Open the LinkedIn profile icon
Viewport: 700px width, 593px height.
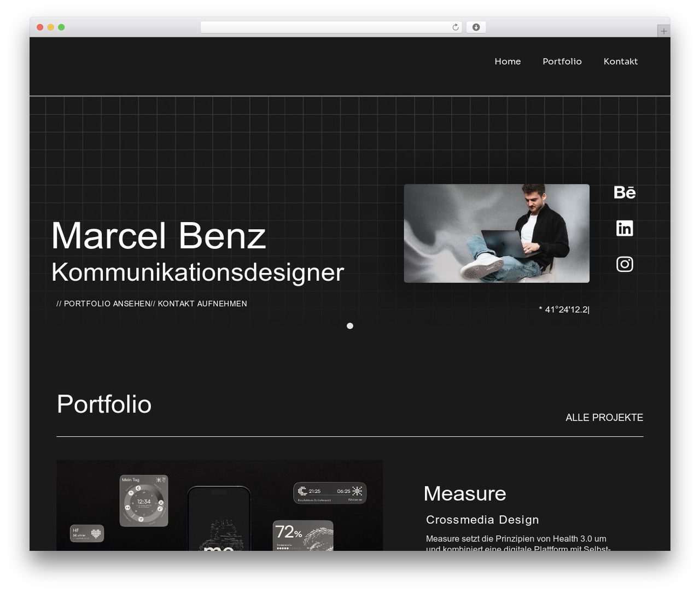coord(625,228)
